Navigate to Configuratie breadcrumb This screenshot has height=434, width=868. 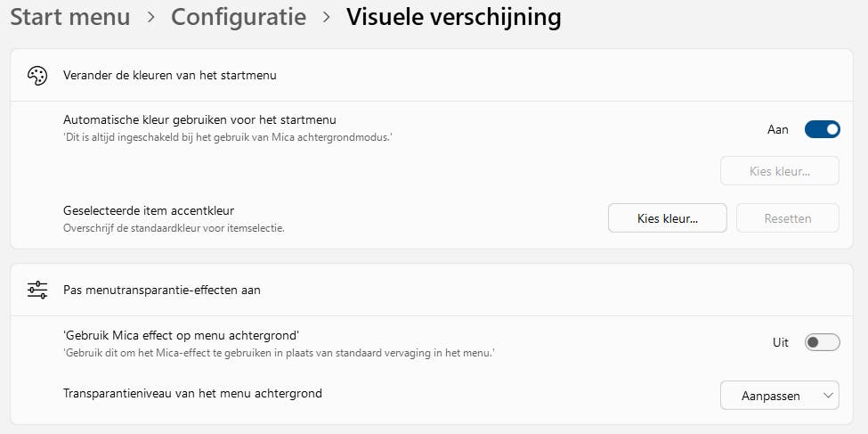(x=239, y=17)
